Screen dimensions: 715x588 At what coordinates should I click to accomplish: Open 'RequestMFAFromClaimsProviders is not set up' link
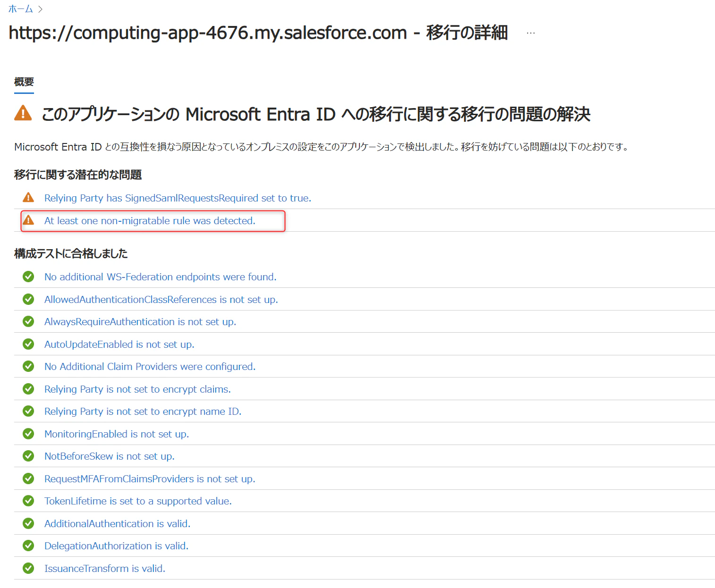coord(150,479)
